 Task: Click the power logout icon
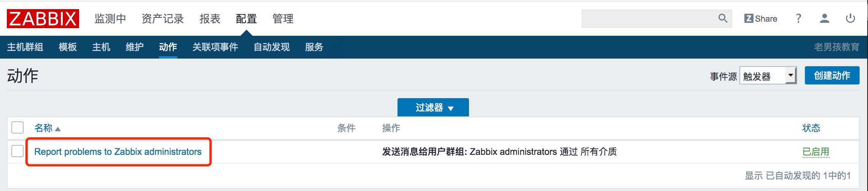[851, 18]
